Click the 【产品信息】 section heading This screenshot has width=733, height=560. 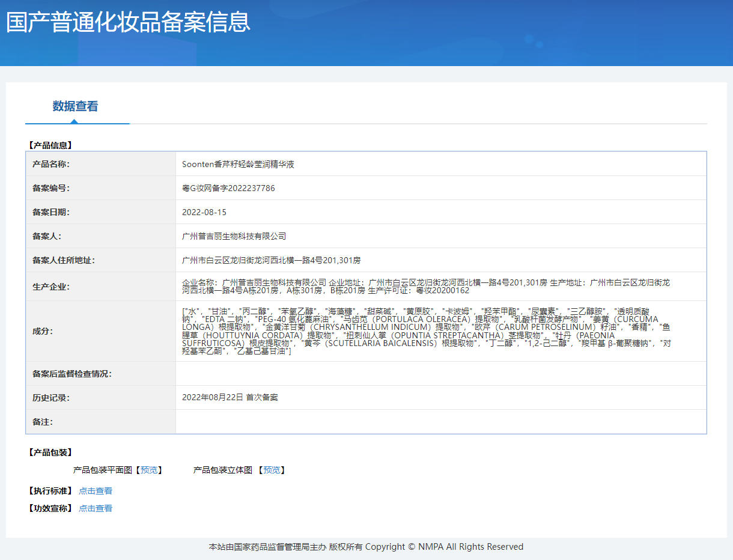pyautogui.click(x=49, y=145)
